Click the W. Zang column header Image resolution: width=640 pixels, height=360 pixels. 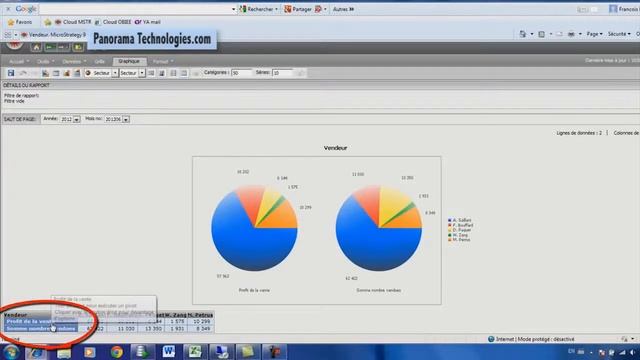click(175, 315)
